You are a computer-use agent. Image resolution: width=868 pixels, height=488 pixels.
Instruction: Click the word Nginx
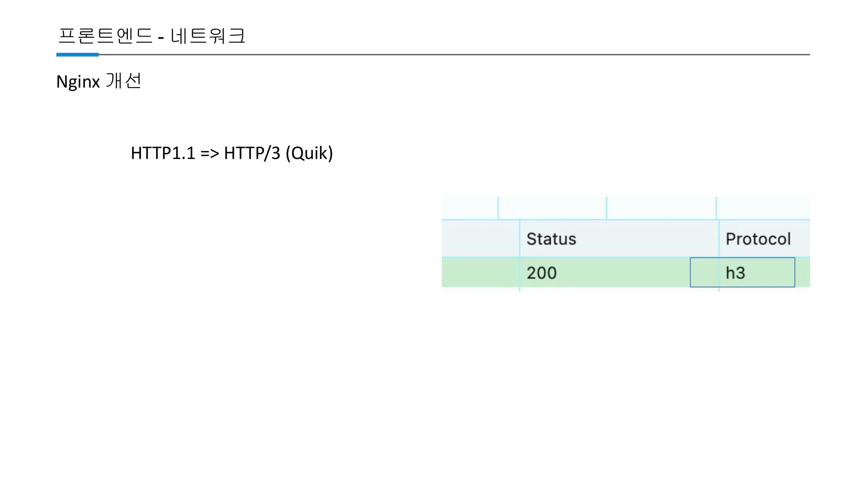click(x=78, y=81)
